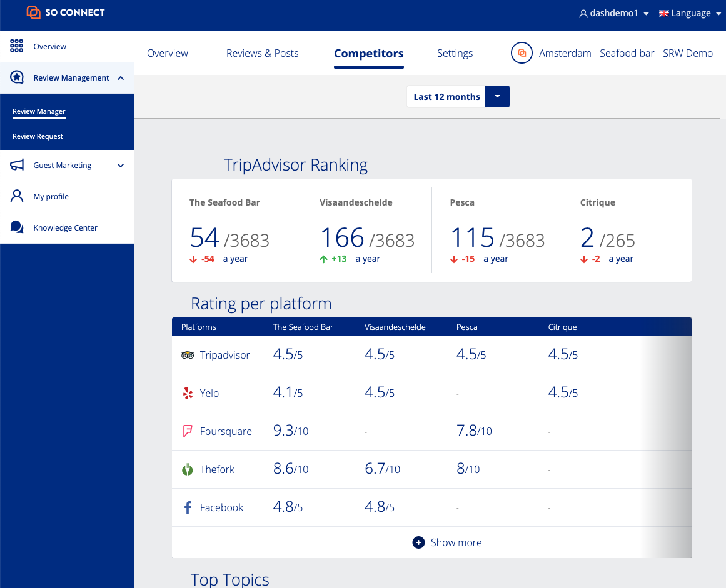This screenshot has height=588, width=726.
Task: Click Pesca Foursquare rating 7.8/10
Action: [473, 431]
